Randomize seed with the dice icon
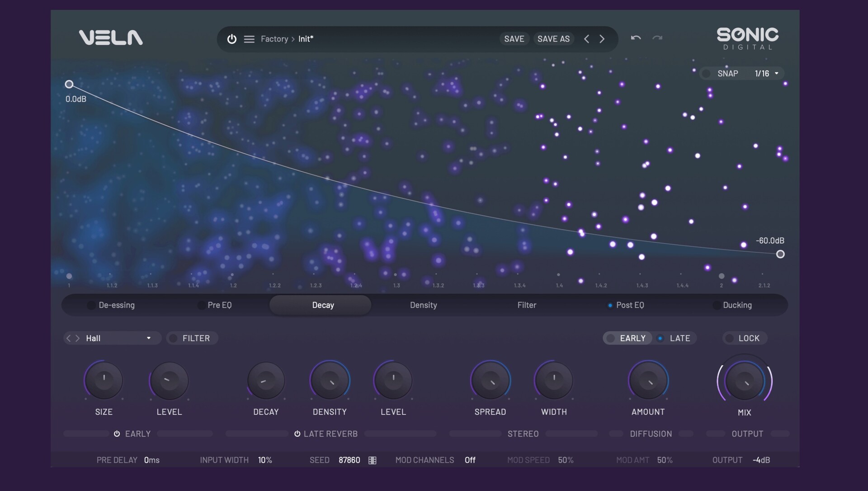The width and height of the screenshot is (868, 491). click(372, 460)
